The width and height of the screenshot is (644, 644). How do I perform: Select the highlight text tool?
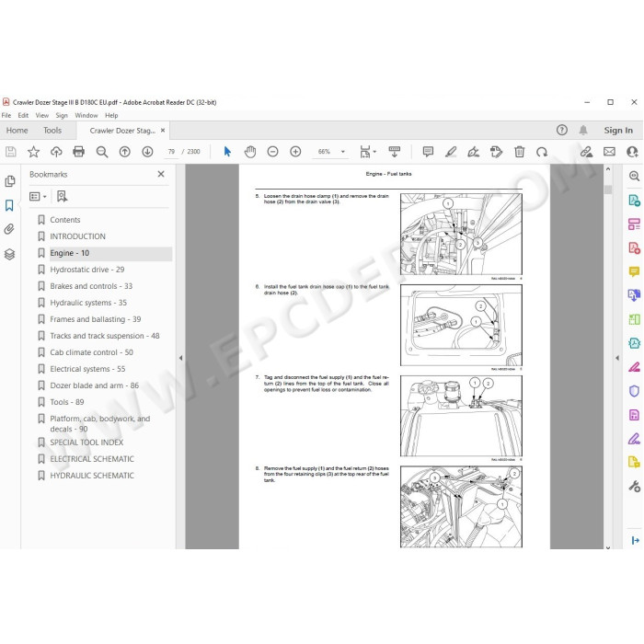tap(451, 152)
